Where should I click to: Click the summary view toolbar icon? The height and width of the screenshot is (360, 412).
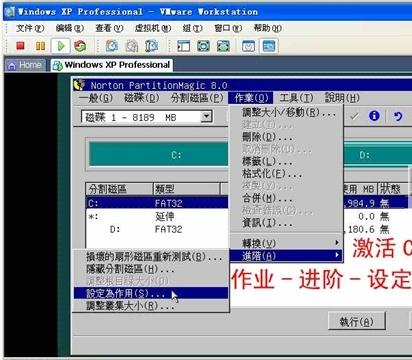(x=248, y=46)
